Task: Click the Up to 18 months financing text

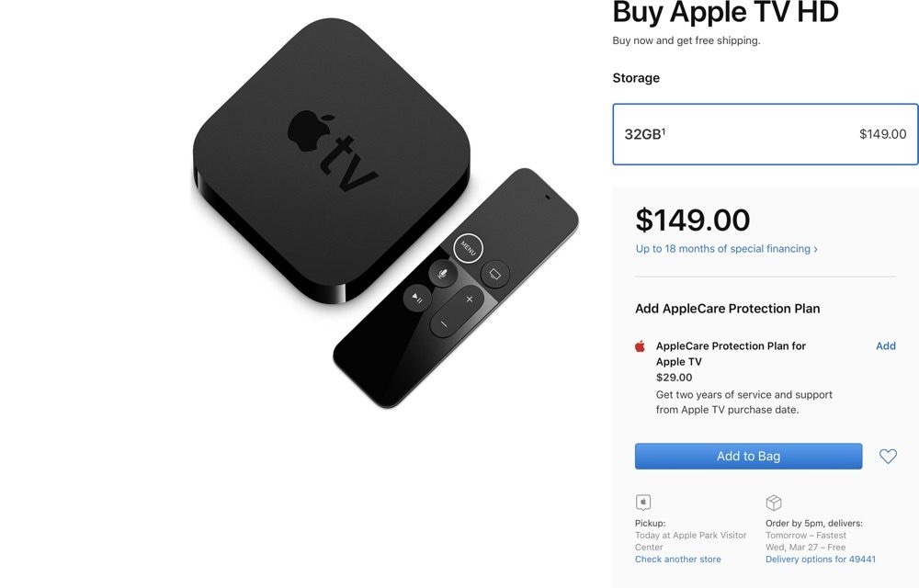Action: coord(722,249)
